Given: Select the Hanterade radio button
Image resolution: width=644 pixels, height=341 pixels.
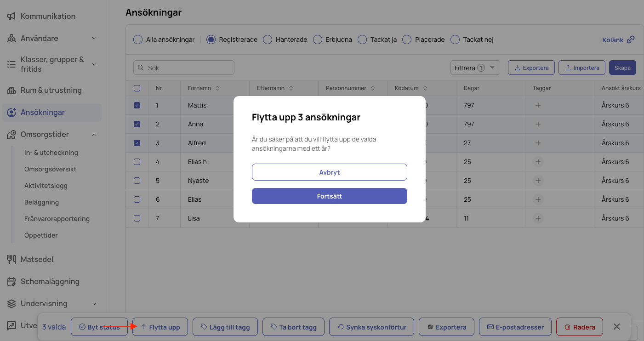Looking at the screenshot, I should coord(268,40).
